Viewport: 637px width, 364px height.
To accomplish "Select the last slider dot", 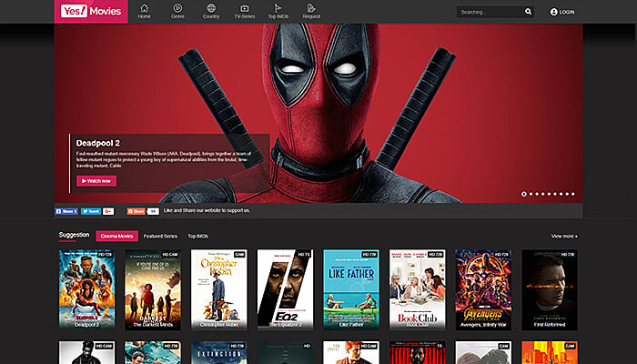I will (572, 194).
